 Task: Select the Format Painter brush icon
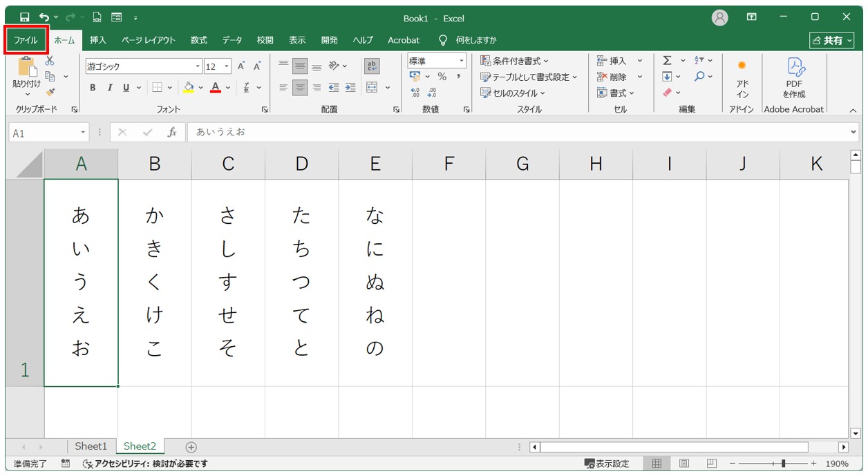coord(50,91)
